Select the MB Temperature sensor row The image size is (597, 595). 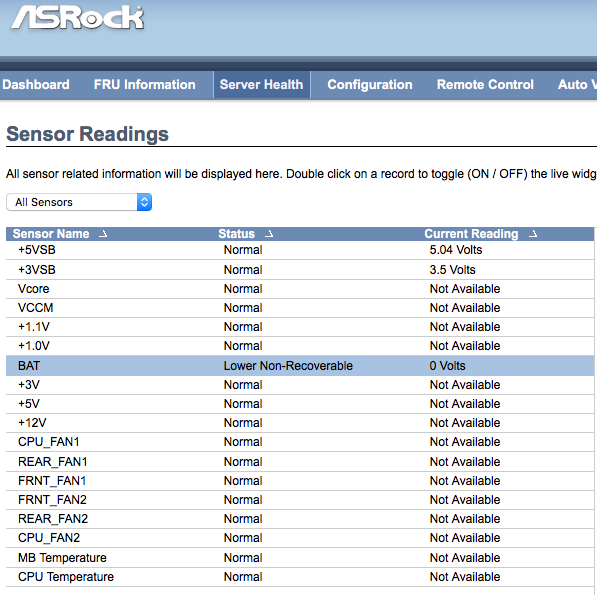300,558
